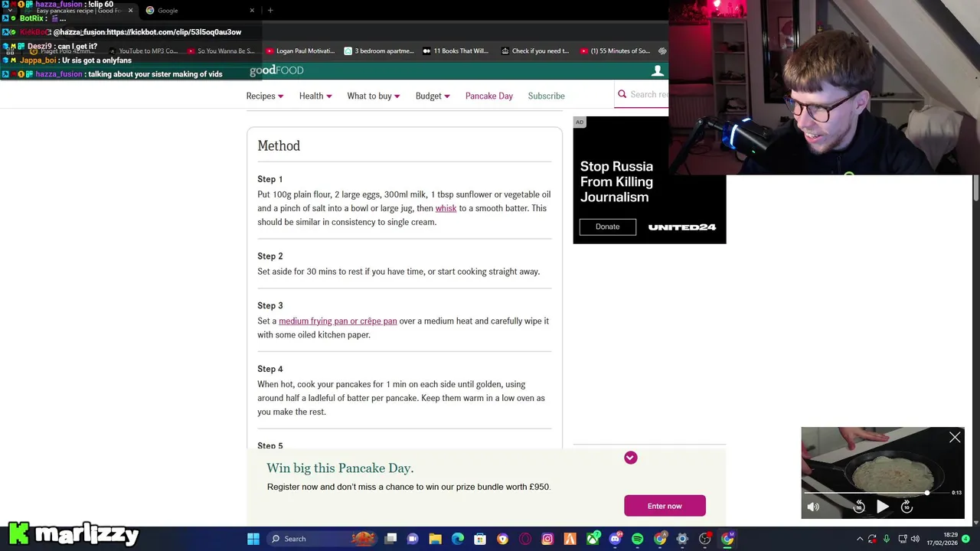Skip the floating video forward 10 seconds
Screen dimensions: 980x551
coord(906,507)
